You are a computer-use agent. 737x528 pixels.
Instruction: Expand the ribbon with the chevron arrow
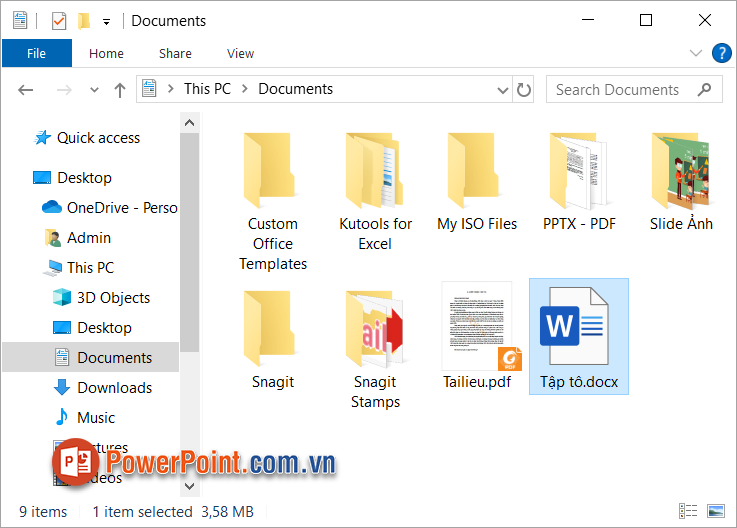[696, 53]
